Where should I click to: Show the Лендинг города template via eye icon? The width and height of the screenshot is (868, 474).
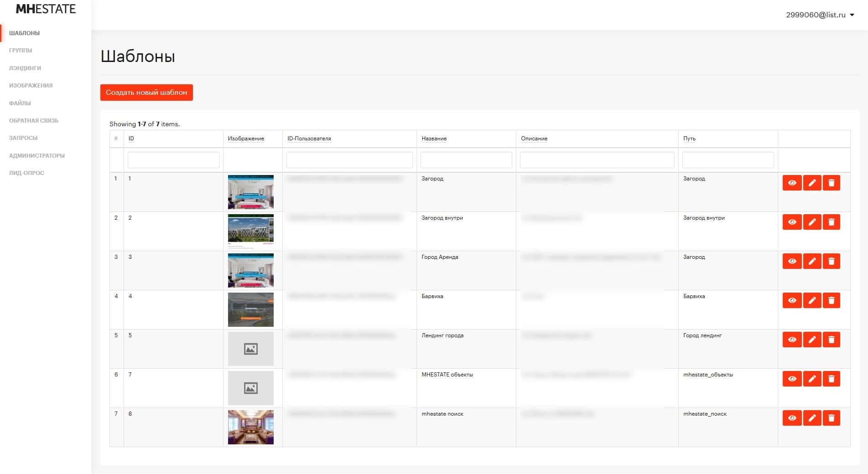tap(792, 340)
